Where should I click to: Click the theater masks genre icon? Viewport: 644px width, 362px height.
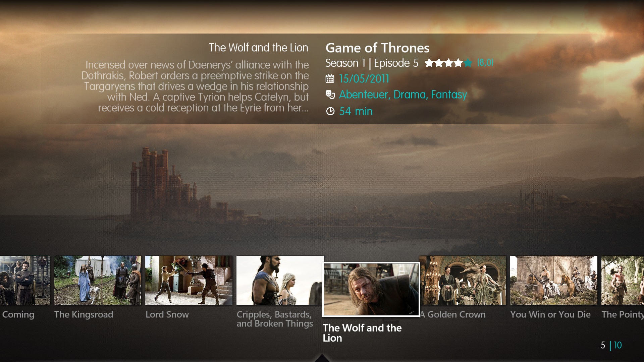[x=330, y=95]
